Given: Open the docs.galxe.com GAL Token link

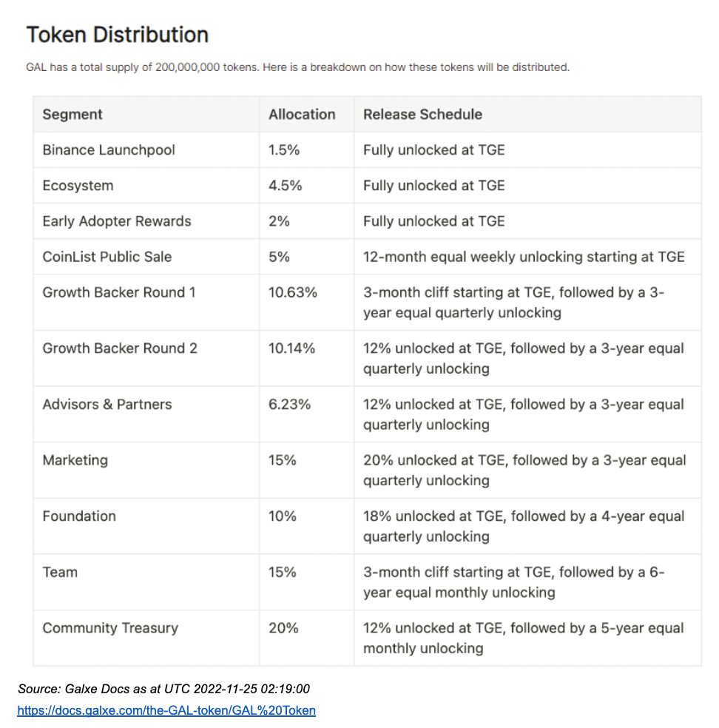Looking at the screenshot, I should tap(166, 711).
